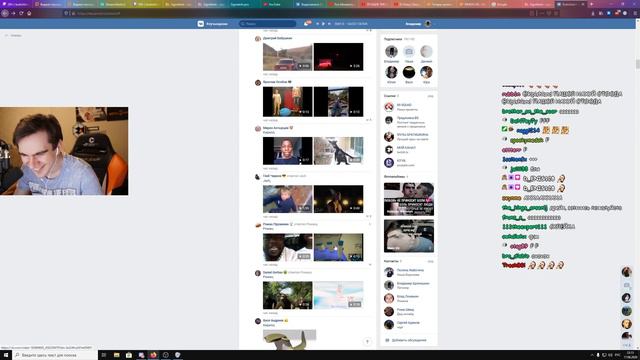Open the fourth contact in Contacts list

[408, 311]
